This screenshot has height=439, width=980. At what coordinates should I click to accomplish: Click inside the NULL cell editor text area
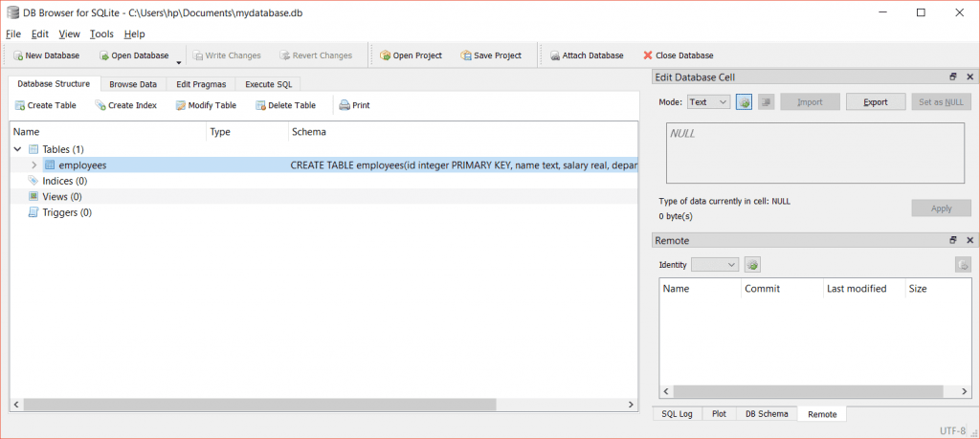[x=815, y=153]
